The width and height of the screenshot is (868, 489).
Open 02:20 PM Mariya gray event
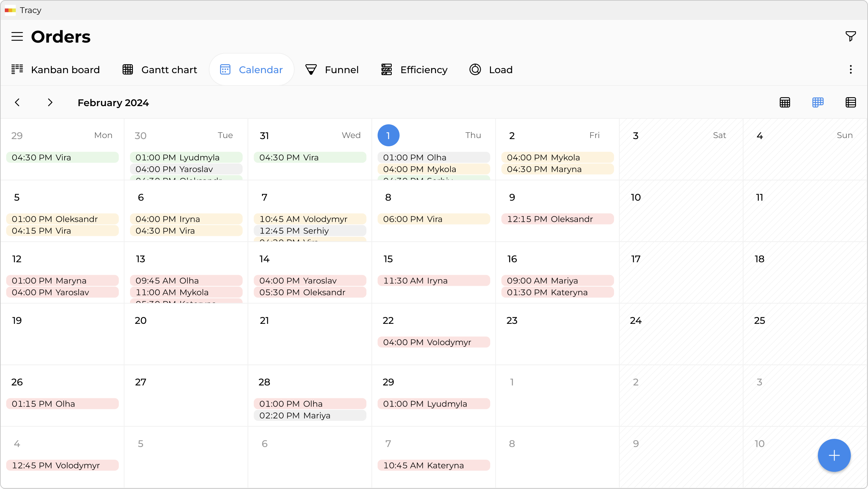[310, 416]
